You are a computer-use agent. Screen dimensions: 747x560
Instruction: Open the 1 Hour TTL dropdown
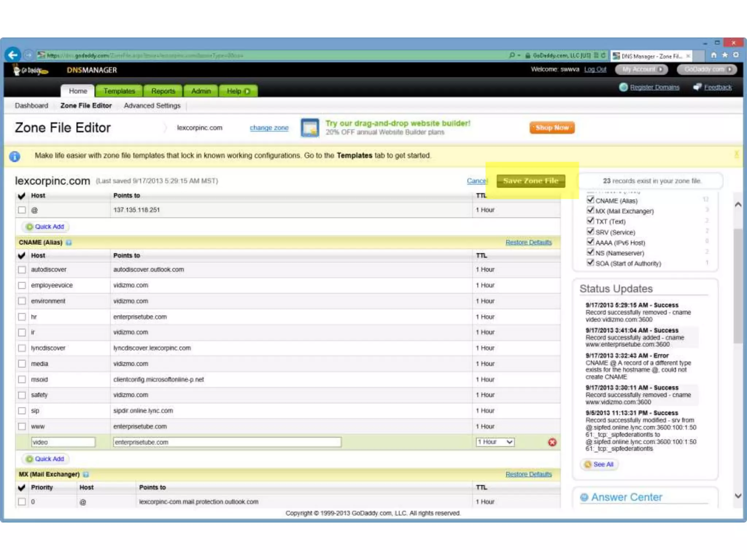click(495, 442)
